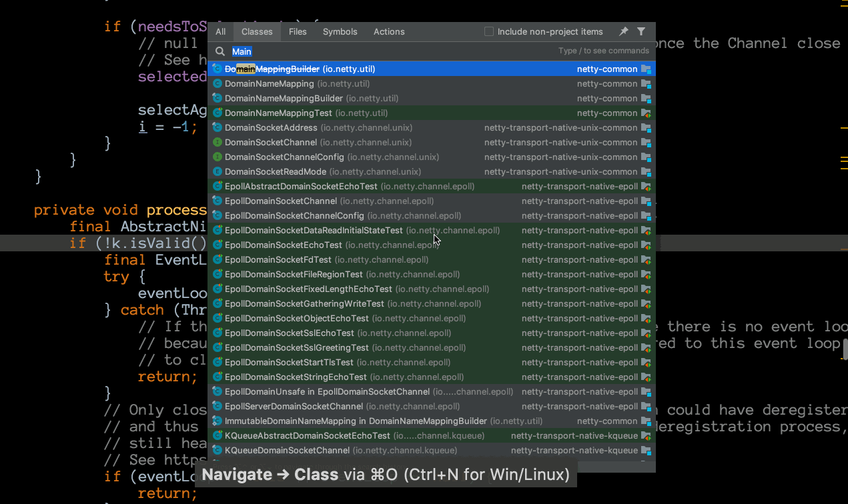Click the private keyword in the editor

pyautogui.click(x=64, y=210)
